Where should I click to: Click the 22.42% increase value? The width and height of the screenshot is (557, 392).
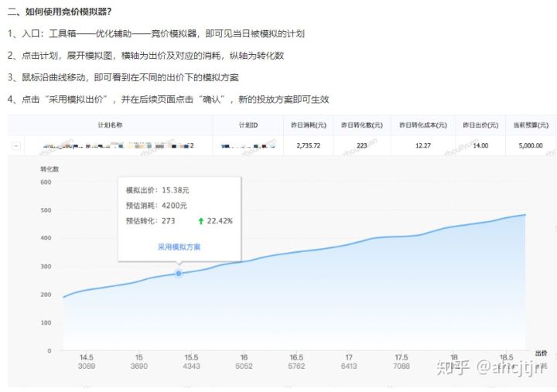[x=220, y=221]
